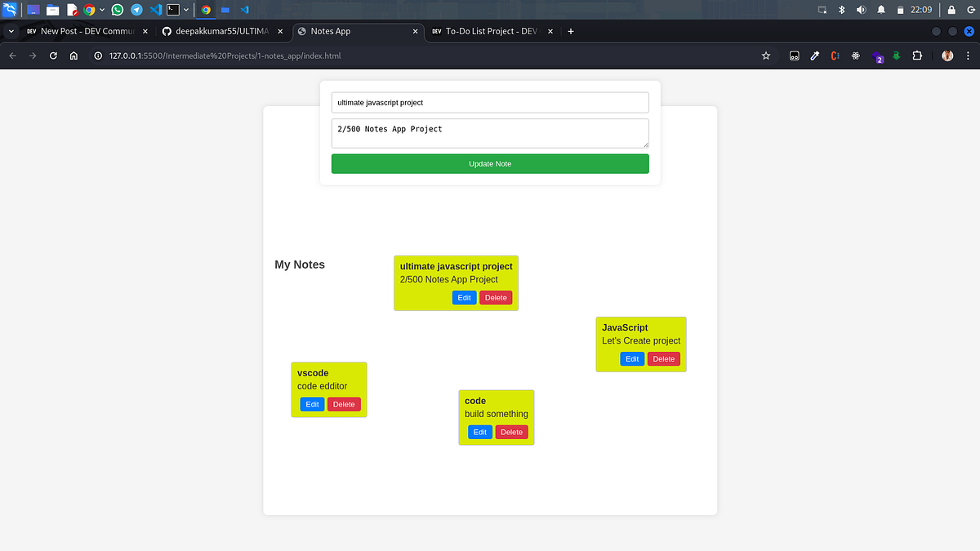Open WhatsApp from the taskbar
Viewport: 980px width, 551px height.
coord(118,10)
